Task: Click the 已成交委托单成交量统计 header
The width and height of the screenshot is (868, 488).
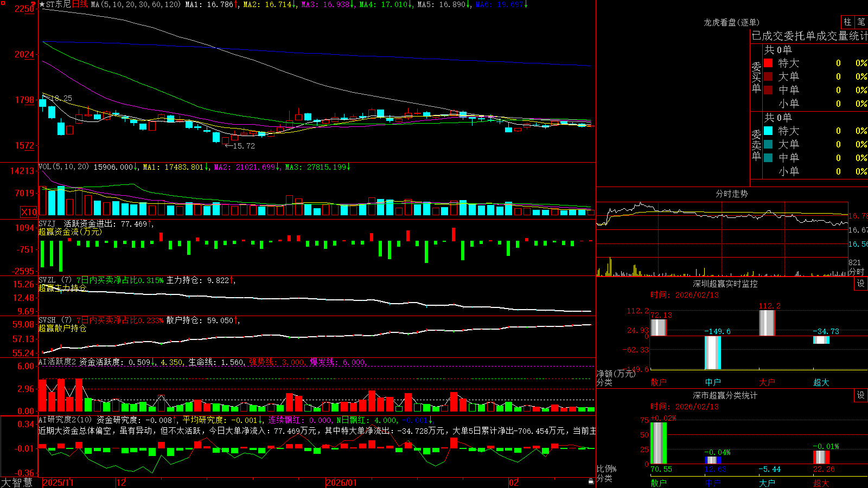Action: (x=809, y=36)
